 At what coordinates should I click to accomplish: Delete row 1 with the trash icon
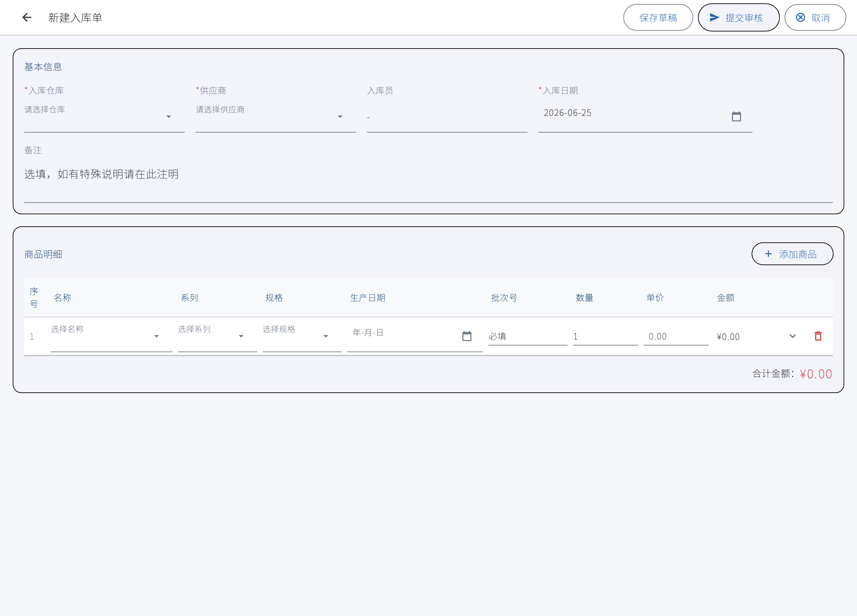pyautogui.click(x=818, y=336)
